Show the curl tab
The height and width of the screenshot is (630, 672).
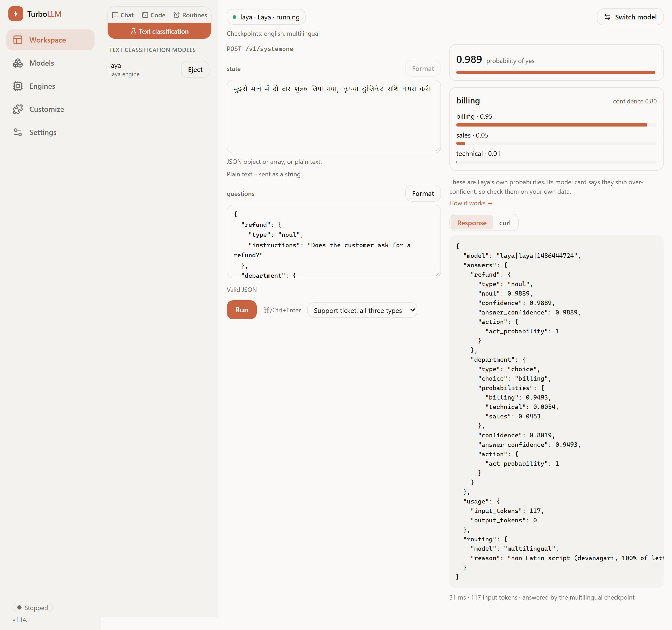[x=505, y=223]
